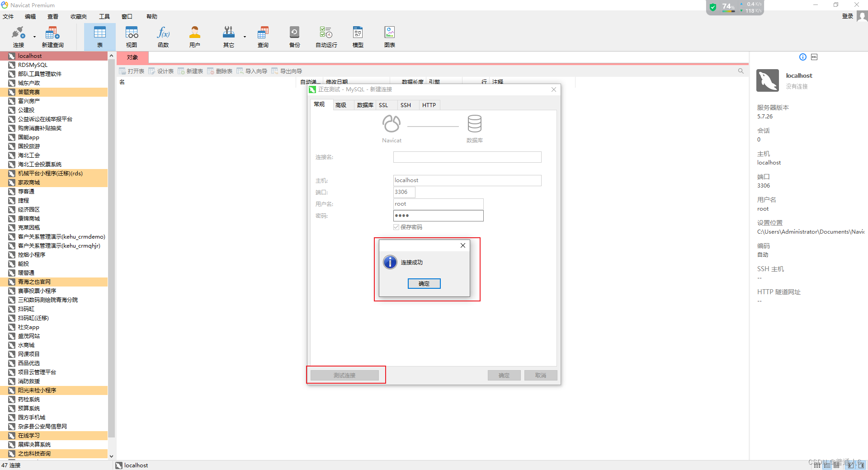Image resolution: width=868 pixels, height=470 pixels.
Task: Click the 测试连接 (Test Connection) button
Action: point(344,376)
